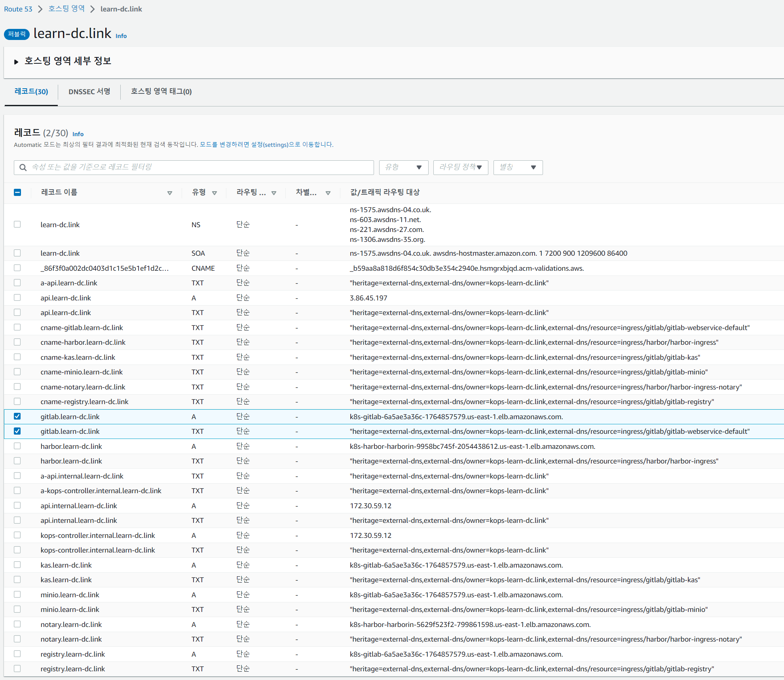
Task: Click breadcrumb chevron after Route 53
Action: pyautogui.click(x=40, y=9)
